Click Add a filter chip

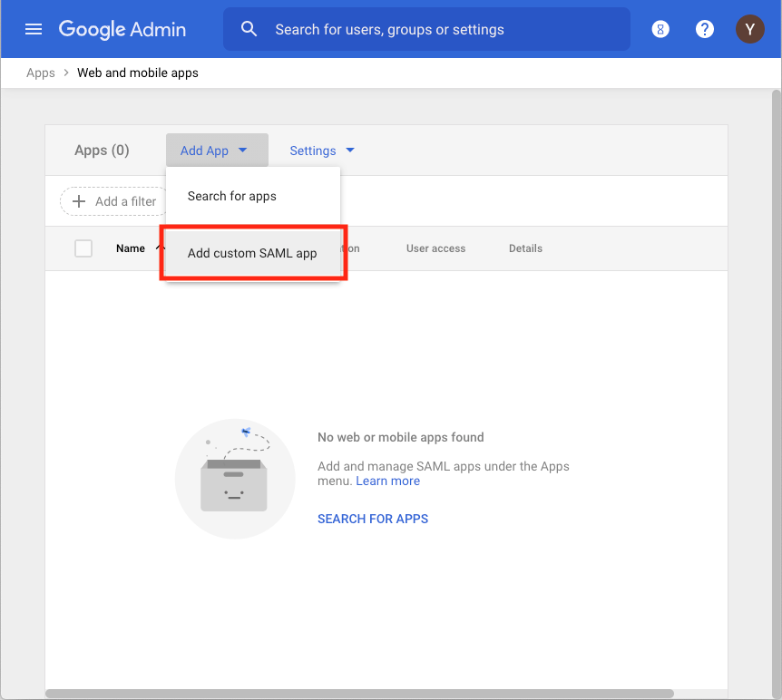point(113,201)
